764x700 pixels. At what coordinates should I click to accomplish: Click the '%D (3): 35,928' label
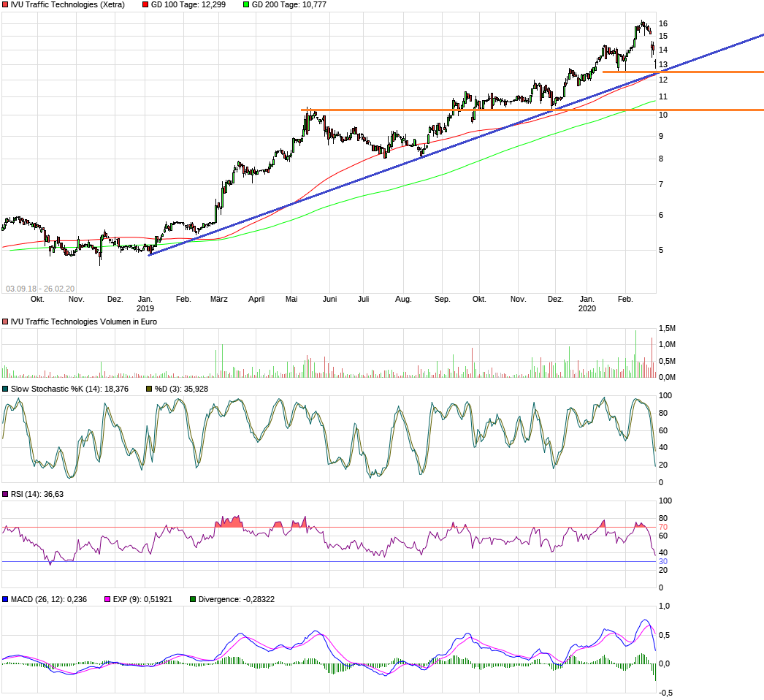(x=181, y=389)
